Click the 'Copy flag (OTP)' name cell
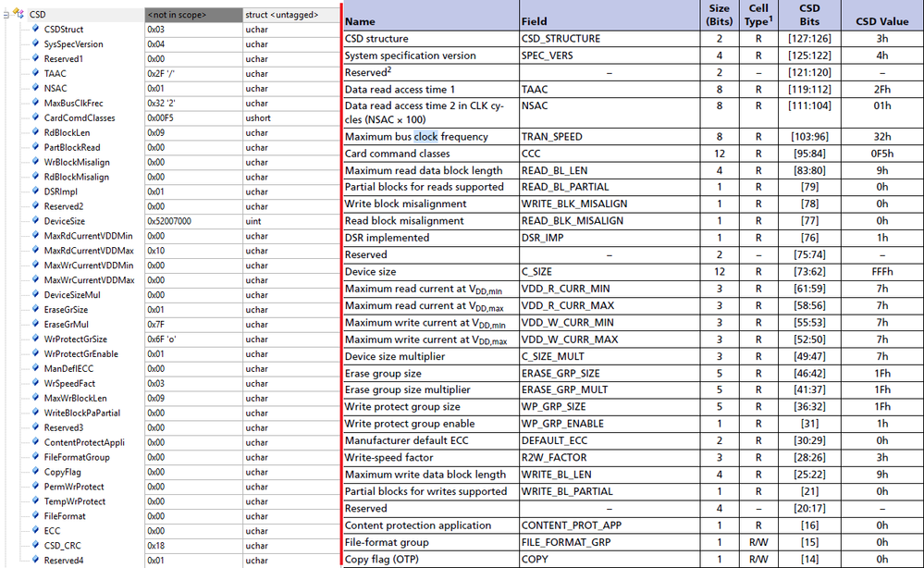This screenshot has width=924, height=568. (431, 559)
